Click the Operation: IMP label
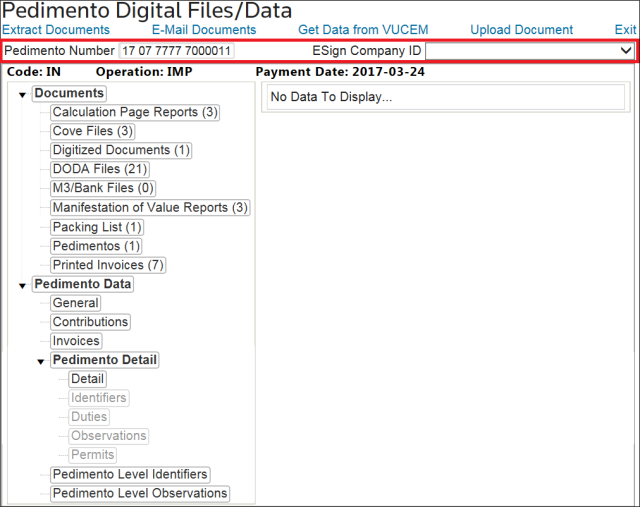The height and width of the screenshot is (507, 640). pyautogui.click(x=144, y=72)
